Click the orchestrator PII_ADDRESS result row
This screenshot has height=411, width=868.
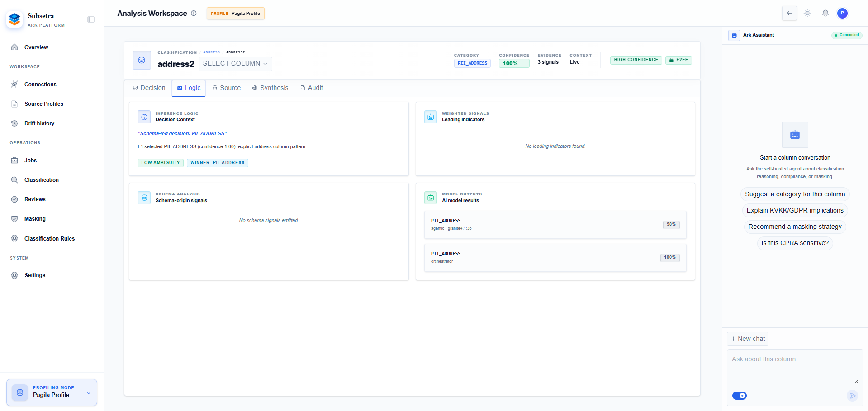click(x=555, y=258)
